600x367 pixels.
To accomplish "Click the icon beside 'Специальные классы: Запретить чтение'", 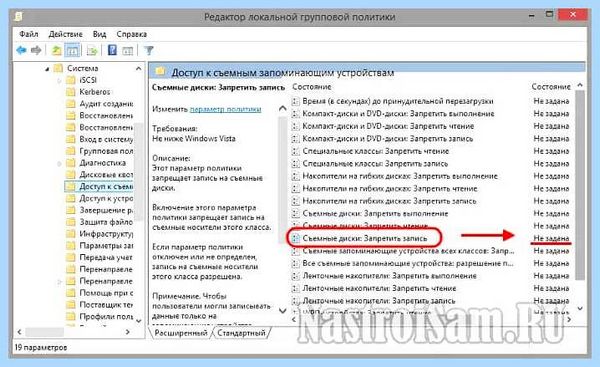I will click(295, 151).
